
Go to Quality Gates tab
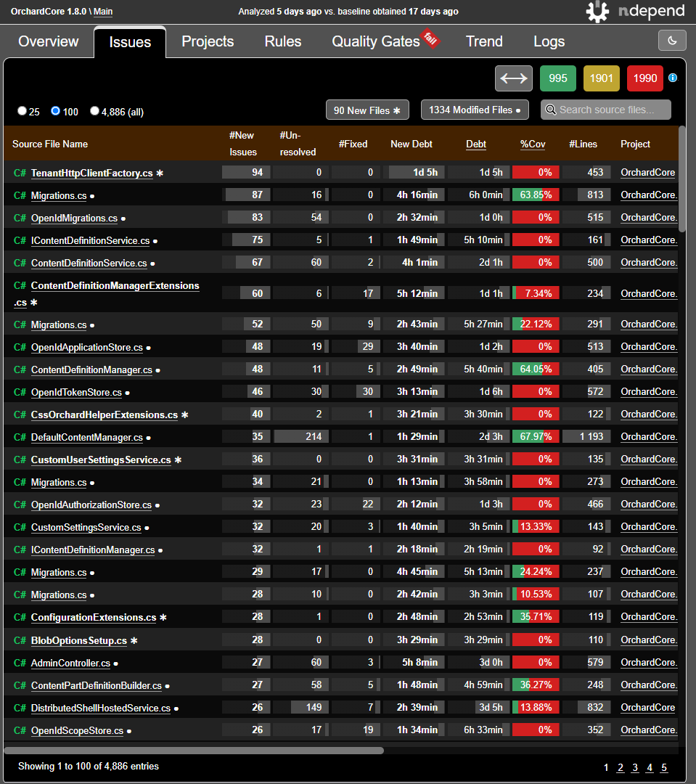point(376,41)
